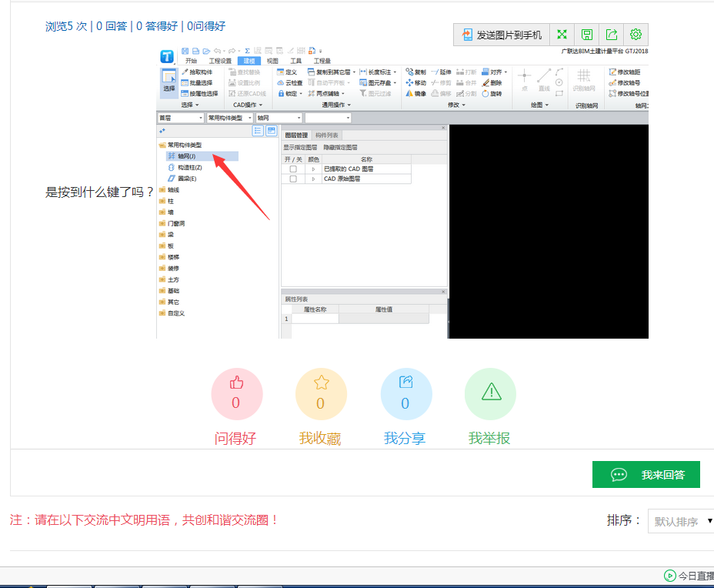714x588 pixels.
Task: Click the 修改轴号 tool
Action: click(x=625, y=82)
